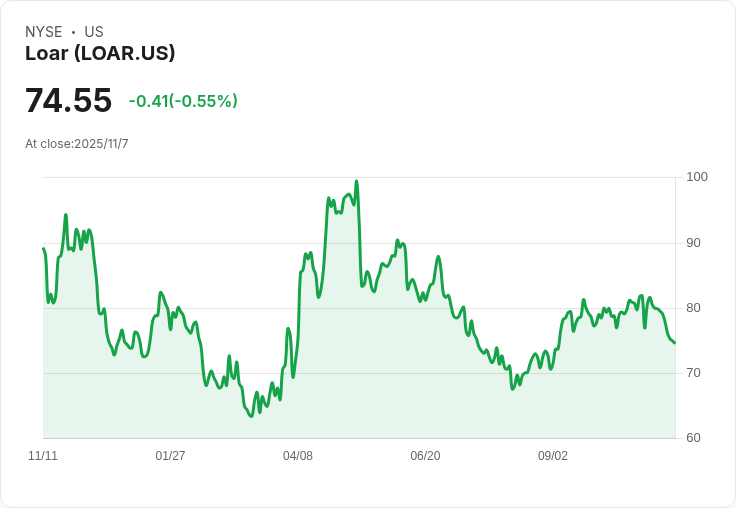Viewport: 736px width, 508px height.
Task: Click the 70 y-axis label
Action: 694,373
